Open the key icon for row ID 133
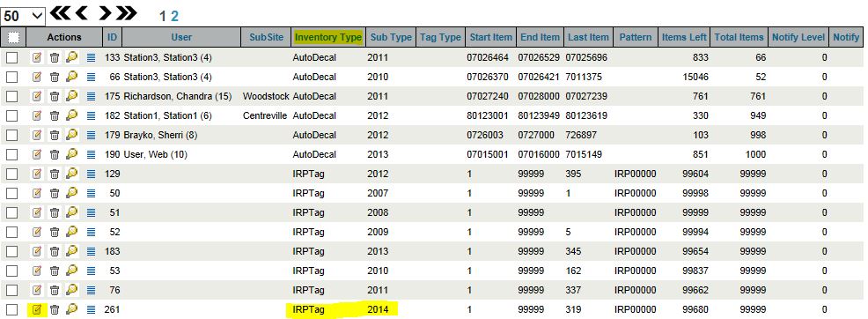Viewport: 868px width, 319px height. [72, 57]
